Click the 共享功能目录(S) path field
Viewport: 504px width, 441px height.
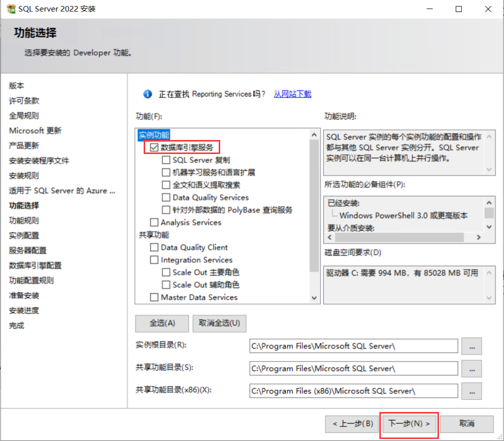pos(353,368)
